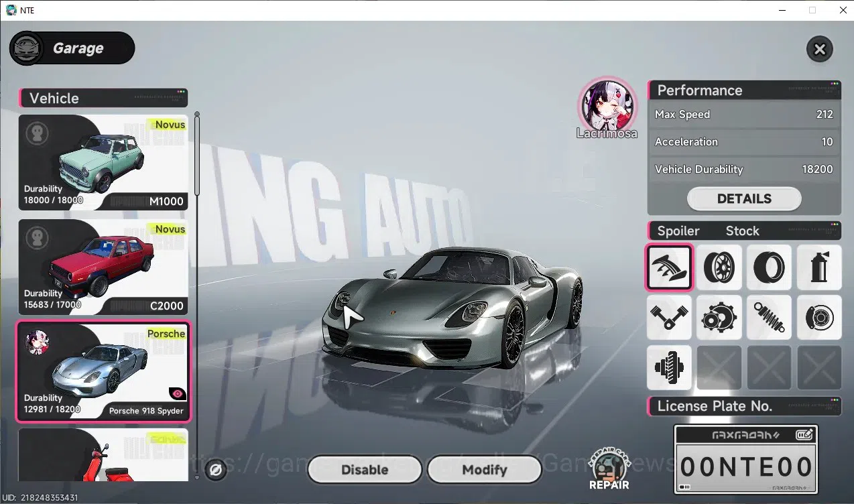Viewport: 854px width, 504px height.
Task: Click character portrait on Porsche card
Action: point(37,342)
